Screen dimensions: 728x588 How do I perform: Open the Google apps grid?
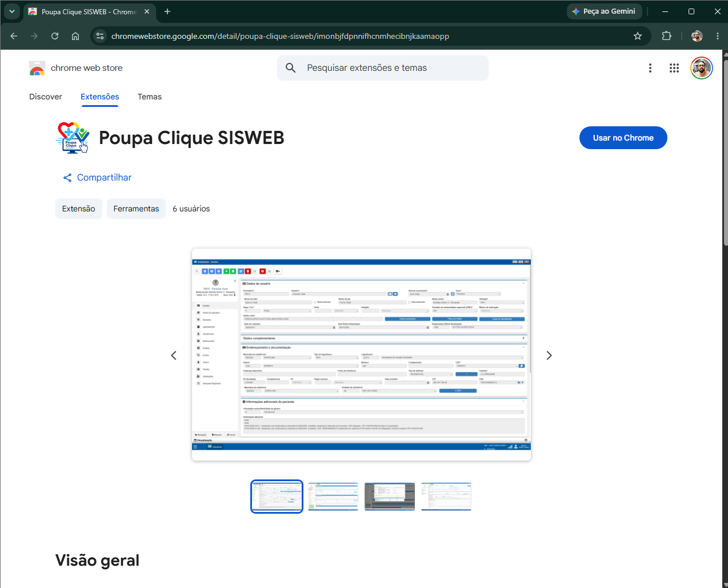pos(674,68)
